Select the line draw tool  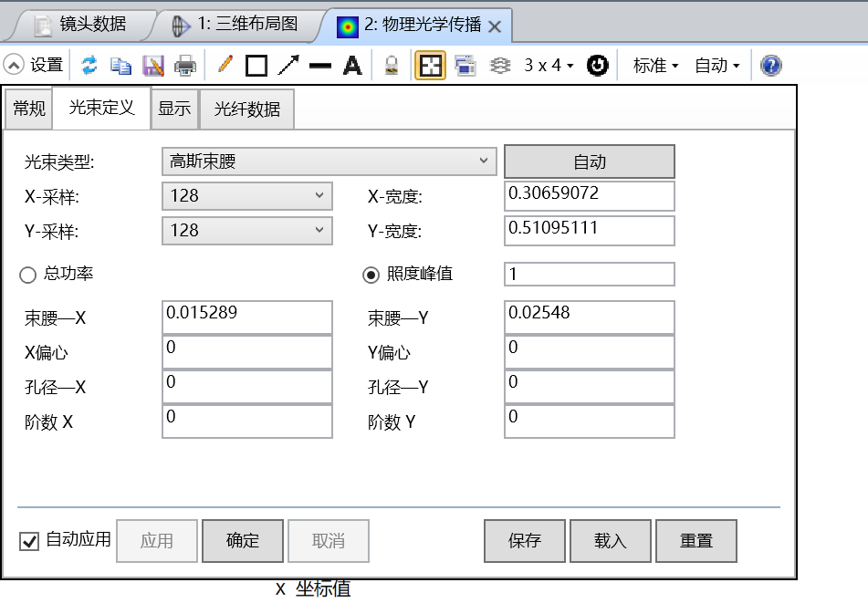320,66
